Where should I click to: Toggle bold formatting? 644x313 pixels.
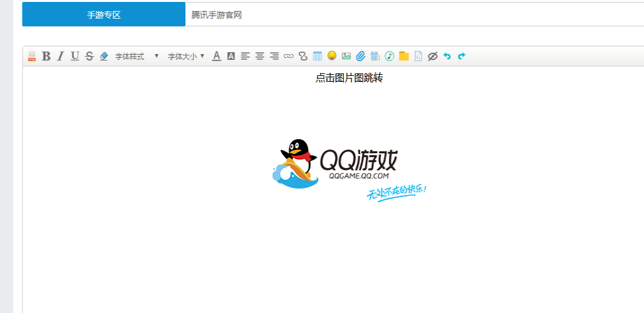tap(46, 56)
